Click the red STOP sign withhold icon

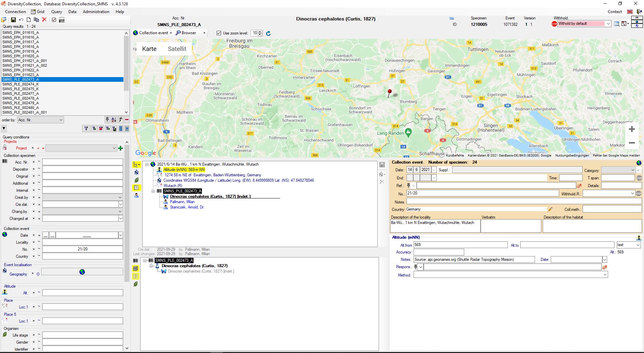coord(554,23)
